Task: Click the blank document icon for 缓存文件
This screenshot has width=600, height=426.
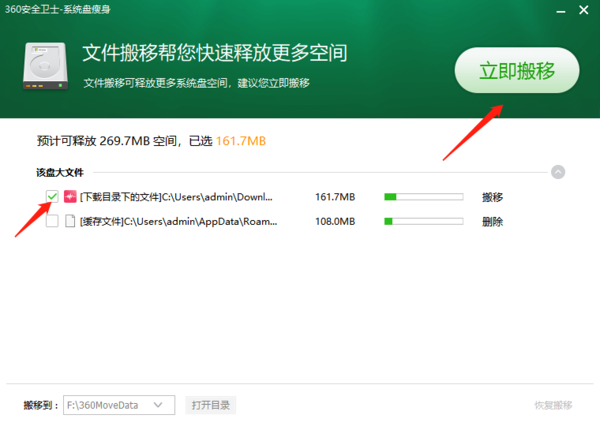Action: [x=70, y=221]
